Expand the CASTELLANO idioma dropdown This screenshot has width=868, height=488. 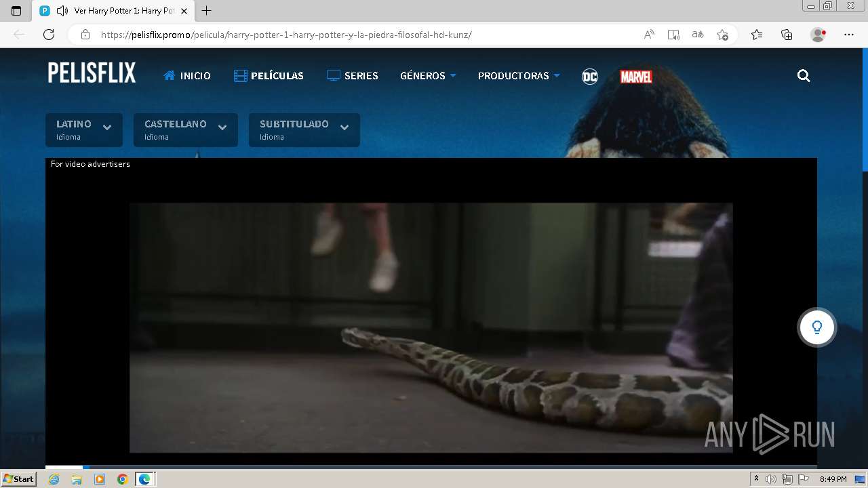186,130
